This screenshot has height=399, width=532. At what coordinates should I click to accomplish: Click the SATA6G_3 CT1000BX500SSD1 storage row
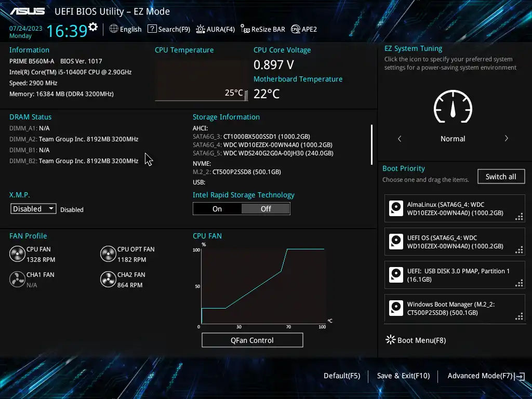click(x=251, y=137)
